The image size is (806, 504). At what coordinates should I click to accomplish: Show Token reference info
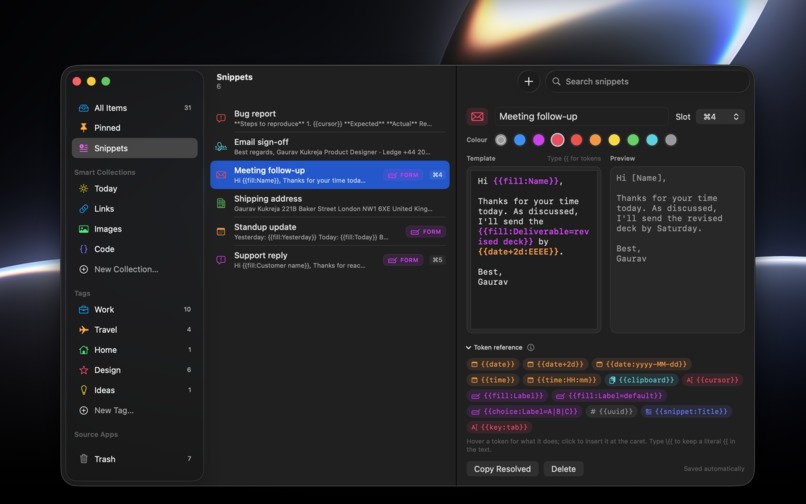530,348
